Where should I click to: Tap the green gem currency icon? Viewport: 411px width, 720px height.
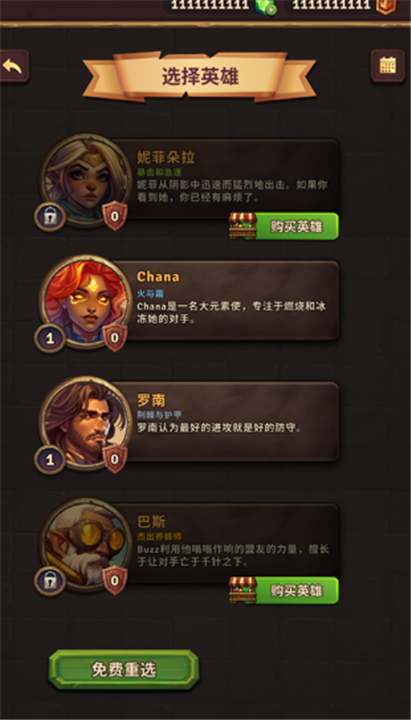click(x=266, y=6)
